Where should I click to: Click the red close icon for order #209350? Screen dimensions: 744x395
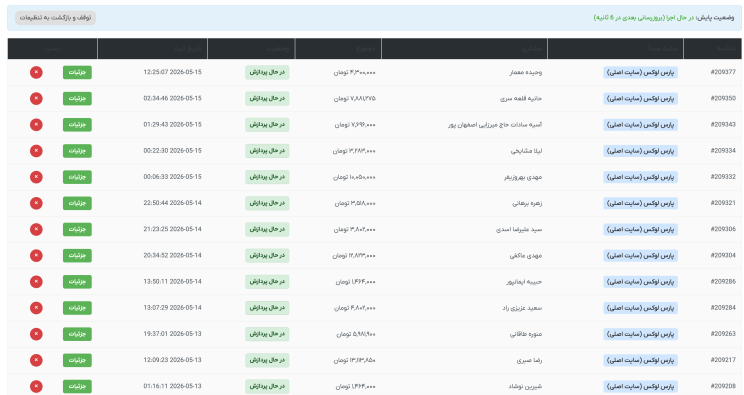(36, 98)
